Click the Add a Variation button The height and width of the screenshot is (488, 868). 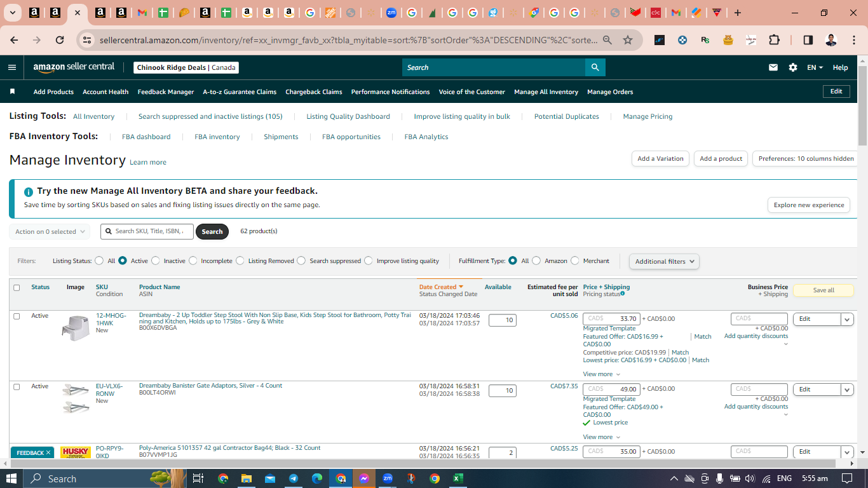tap(660, 159)
